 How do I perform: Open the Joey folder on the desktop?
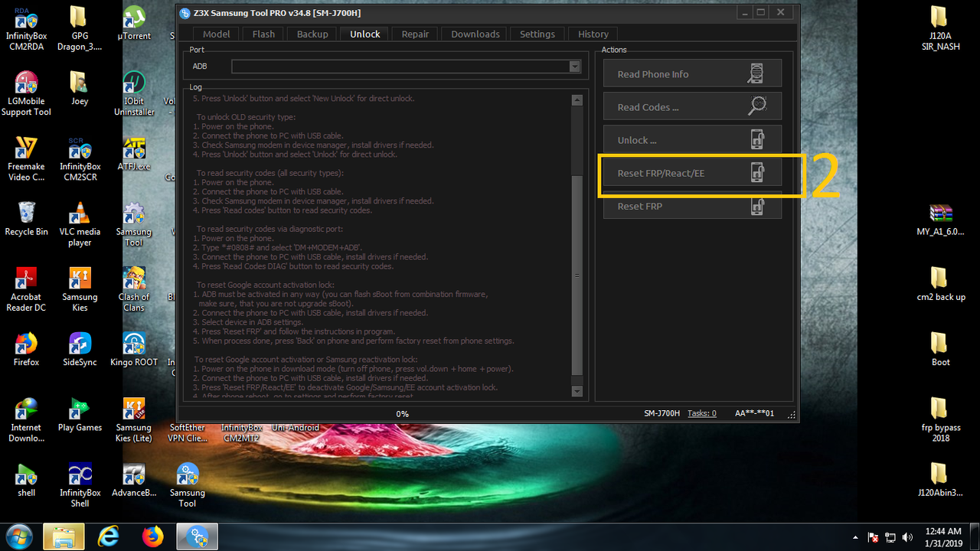[80, 89]
